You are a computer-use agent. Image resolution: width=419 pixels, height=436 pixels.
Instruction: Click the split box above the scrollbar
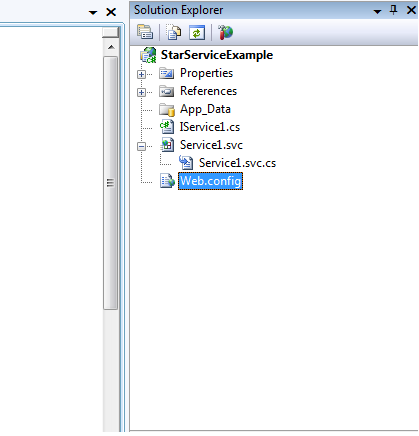111,32
